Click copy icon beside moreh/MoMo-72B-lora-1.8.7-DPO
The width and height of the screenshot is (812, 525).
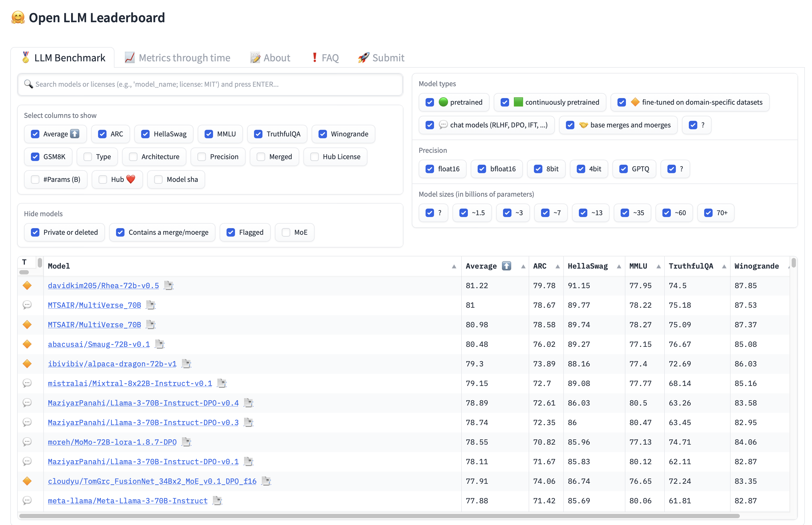coord(186,442)
